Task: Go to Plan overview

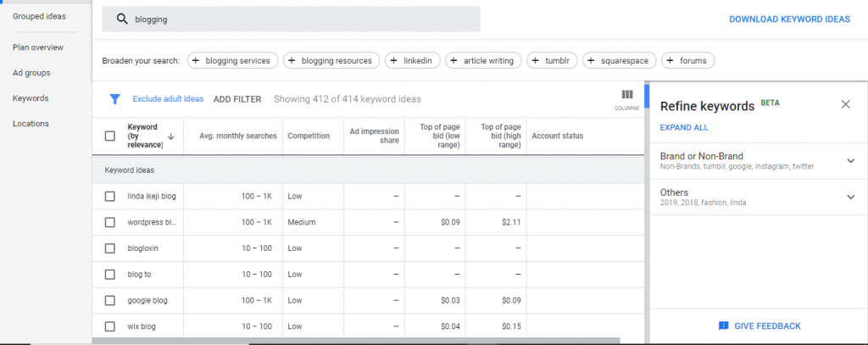Action: pos(38,47)
